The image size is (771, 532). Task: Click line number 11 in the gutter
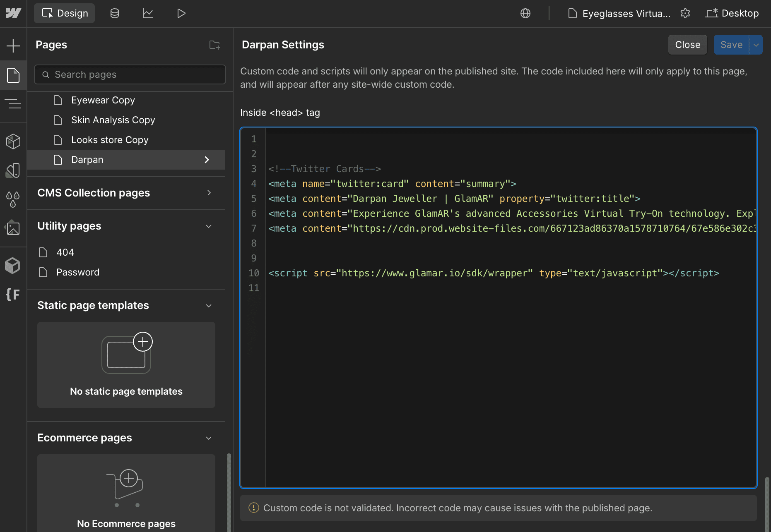(x=254, y=288)
